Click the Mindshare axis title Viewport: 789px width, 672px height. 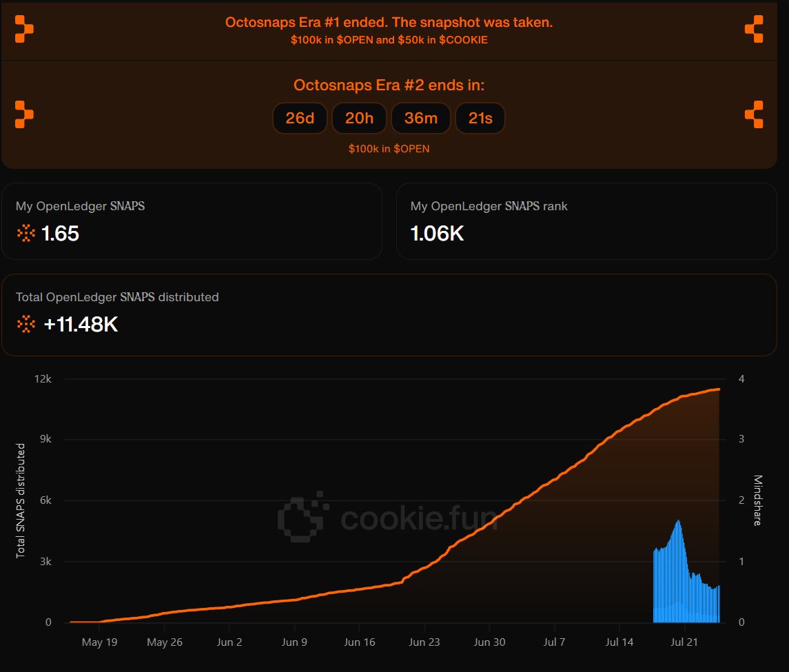pos(757,500)
